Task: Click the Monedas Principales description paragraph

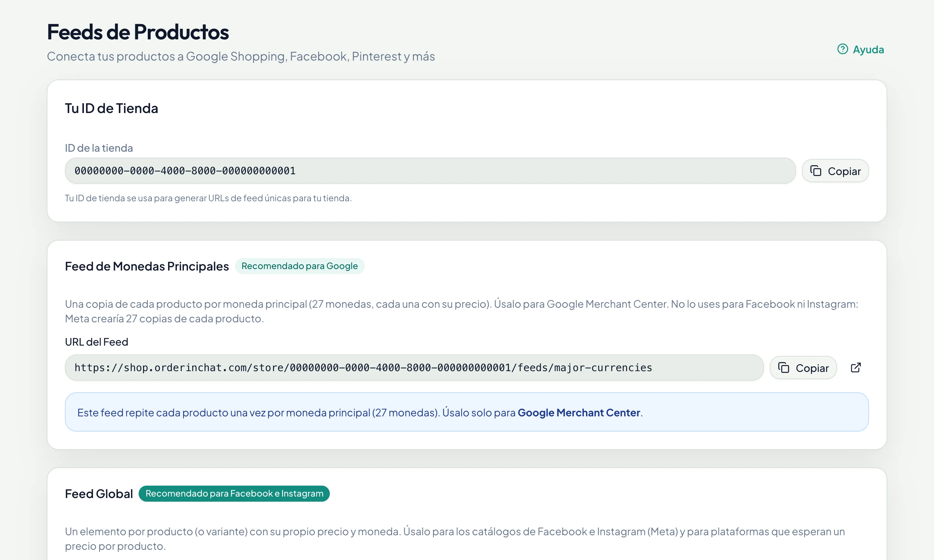Action: (461, 311)
